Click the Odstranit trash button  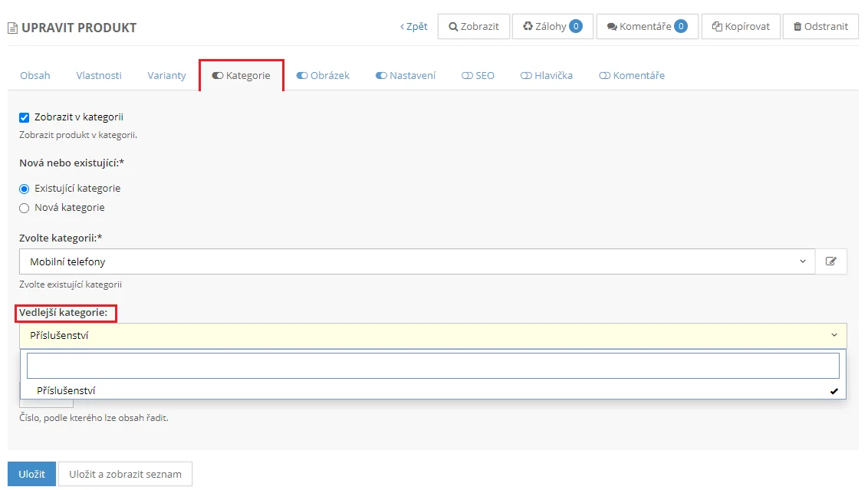pyautogui.click(x=820, y=26)
